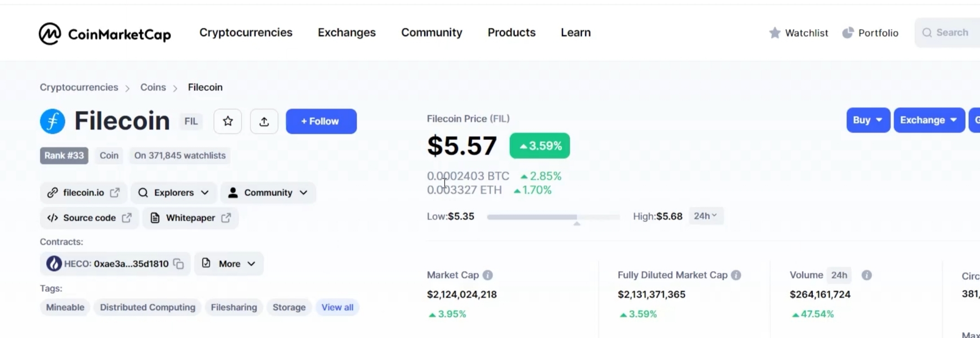Copy the HECO contract address

179,264
